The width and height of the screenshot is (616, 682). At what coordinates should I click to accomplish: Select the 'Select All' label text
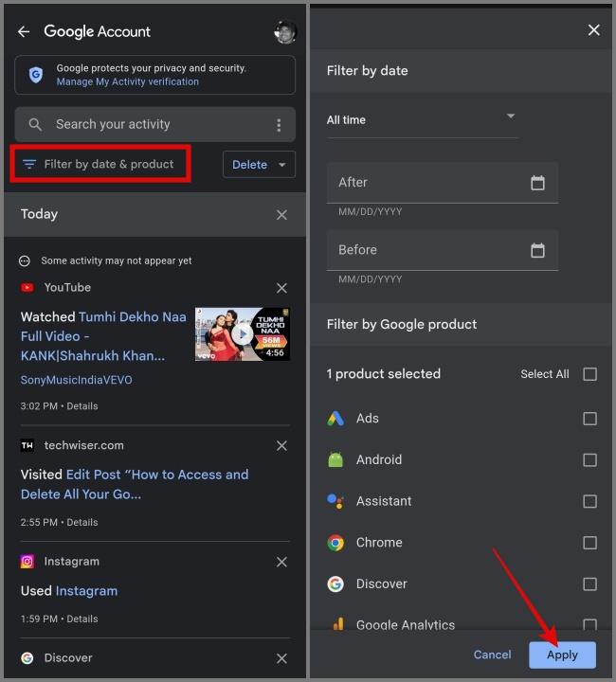point(545,374)
